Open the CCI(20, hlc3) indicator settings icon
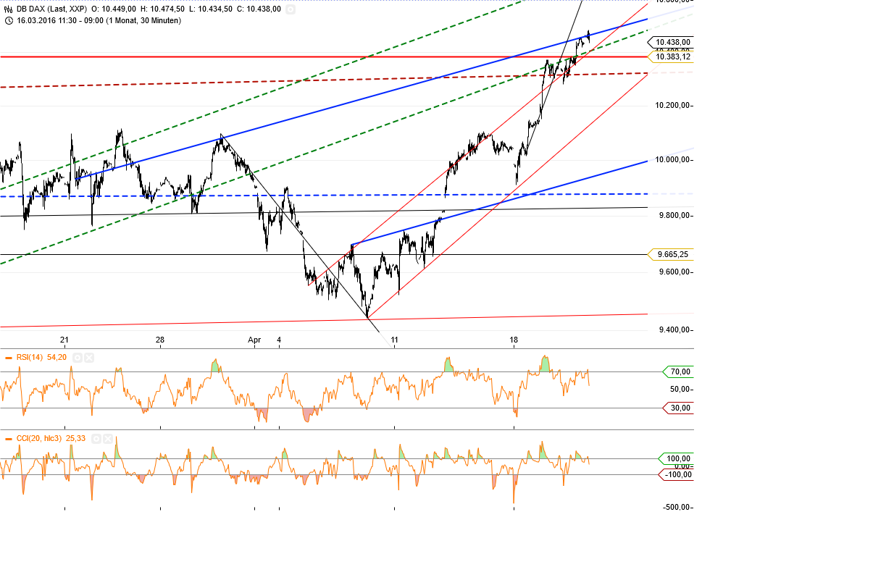Image resolution: width=894 pixels, height=588 pixels. 96,438
